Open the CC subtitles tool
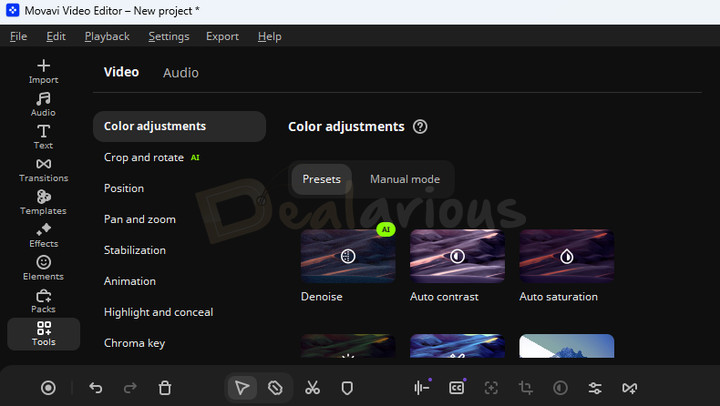 click(x=457, y=388)
